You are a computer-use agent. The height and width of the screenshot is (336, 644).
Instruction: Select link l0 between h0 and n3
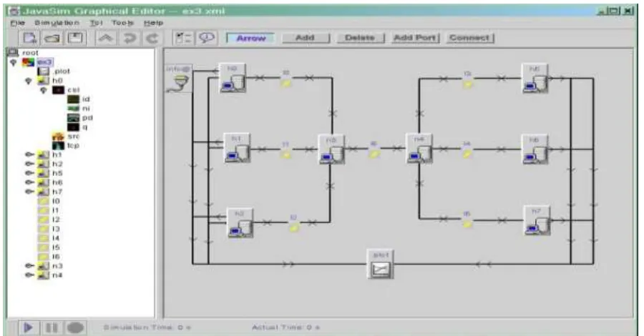tap(286, 79)
